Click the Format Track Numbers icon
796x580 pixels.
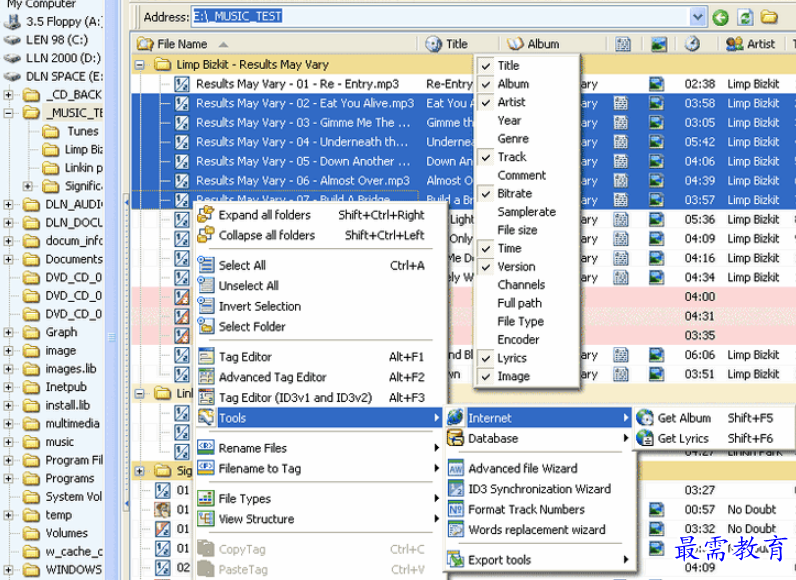456,509
